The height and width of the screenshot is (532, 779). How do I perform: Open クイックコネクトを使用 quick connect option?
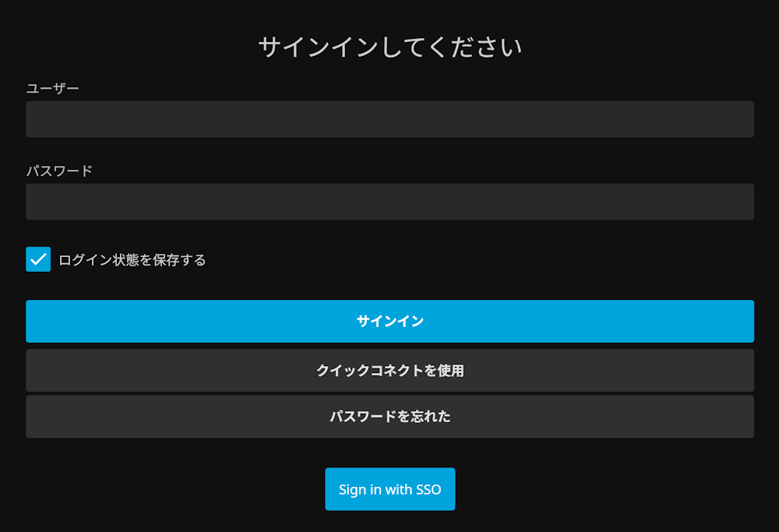click(389, 371)
